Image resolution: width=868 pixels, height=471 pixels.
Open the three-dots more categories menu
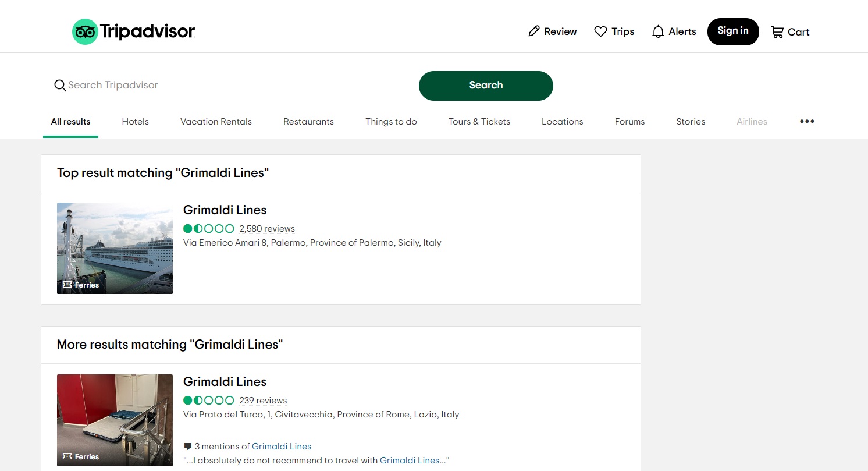click(807, 121)
